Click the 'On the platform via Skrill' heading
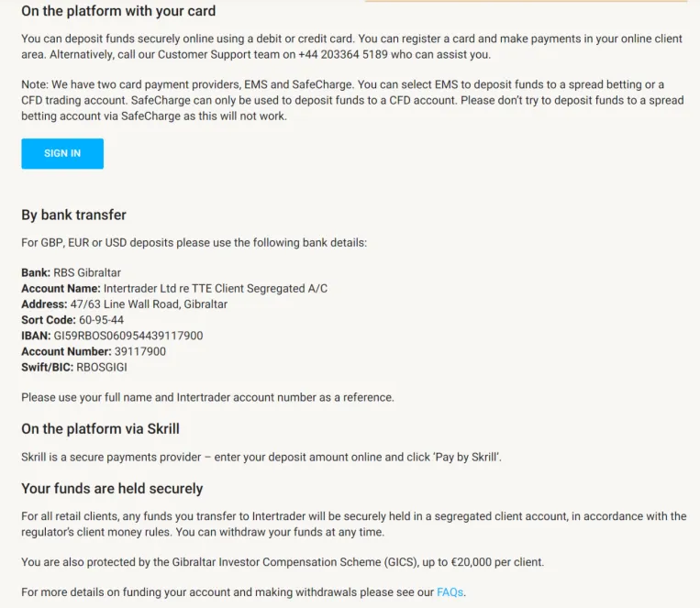The width and height of the screenshot is (700, 608). [x=100, y=428]
